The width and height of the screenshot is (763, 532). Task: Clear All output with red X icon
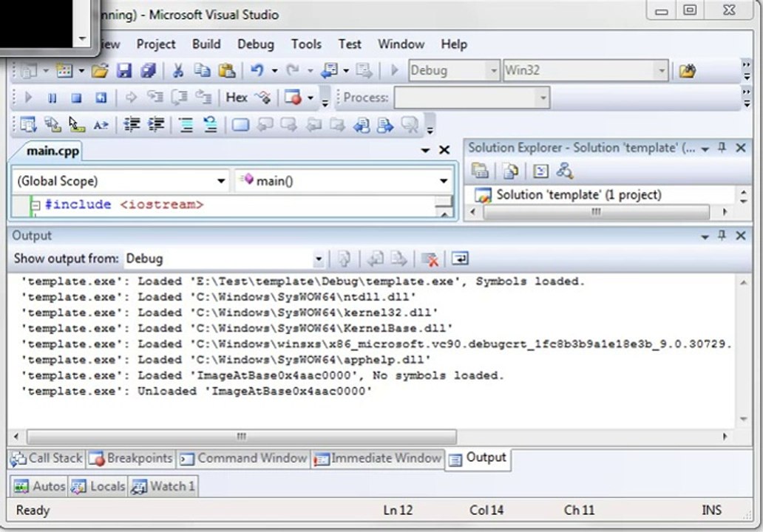[x=430, y=259]
